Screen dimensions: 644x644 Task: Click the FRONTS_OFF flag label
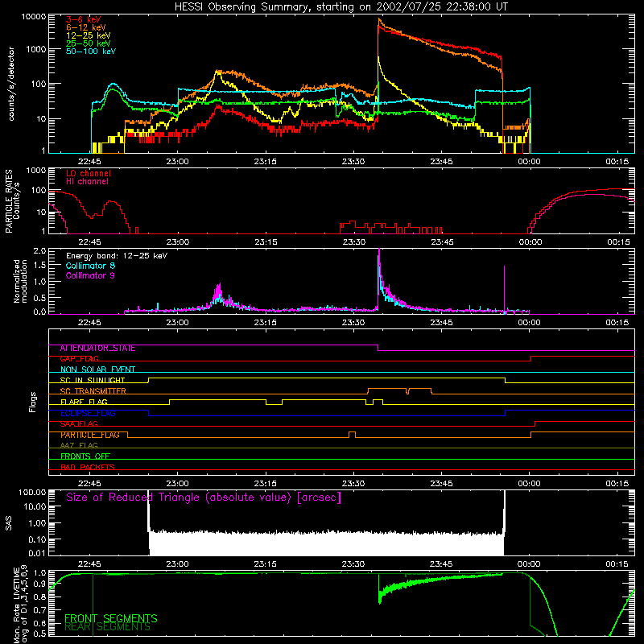pyautogui.click(x=85, y=456)
